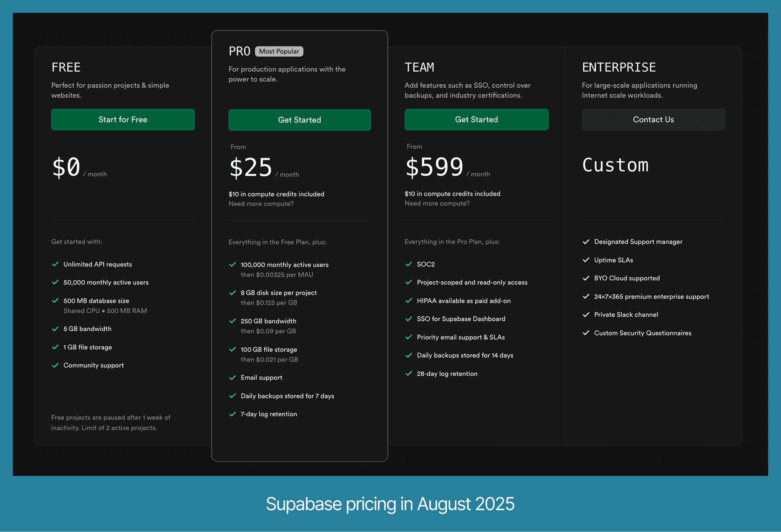The width and height of the screenshot is (781, 532).
Task: Click the checkmark beside Designated Support manager
Action: 586,241
